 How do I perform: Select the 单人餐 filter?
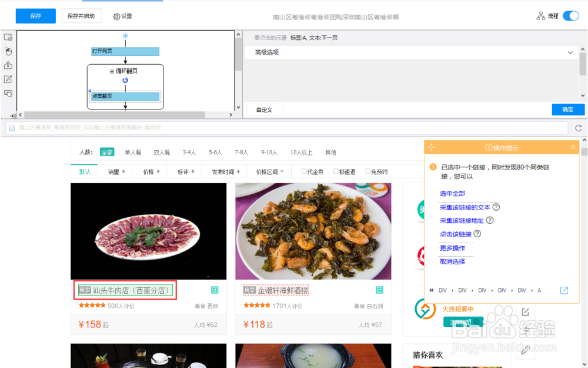[133, 152]
